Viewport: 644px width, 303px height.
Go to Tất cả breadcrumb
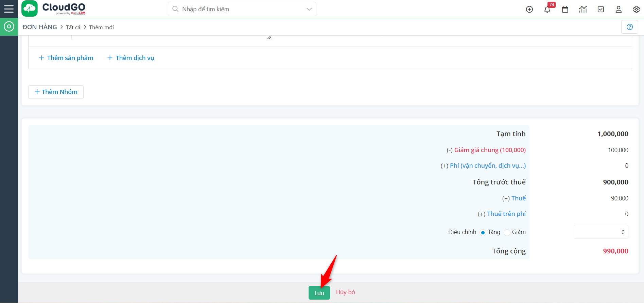[73, 27]
